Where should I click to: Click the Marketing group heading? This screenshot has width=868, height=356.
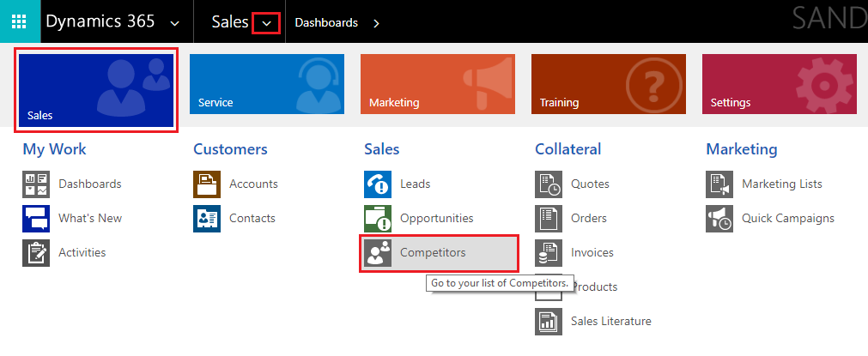pyautogui.click(x=741, y=149)
